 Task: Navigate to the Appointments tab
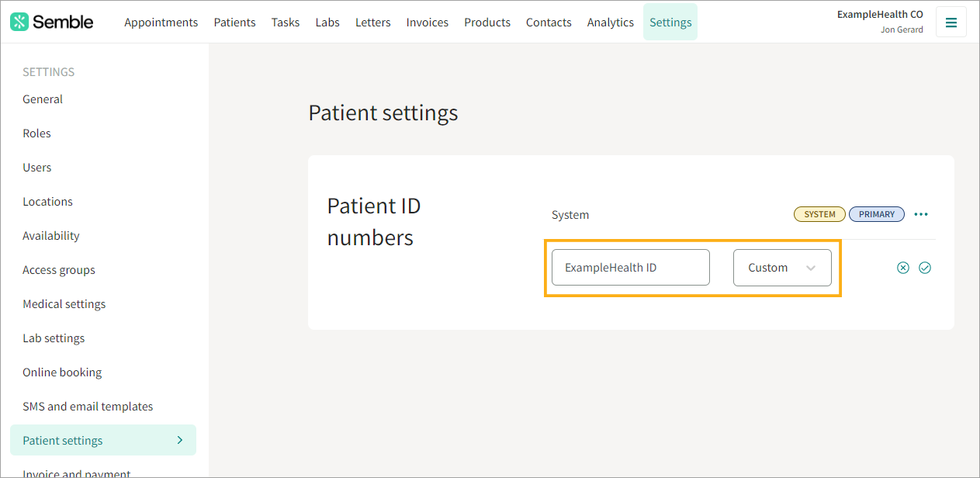161,22
